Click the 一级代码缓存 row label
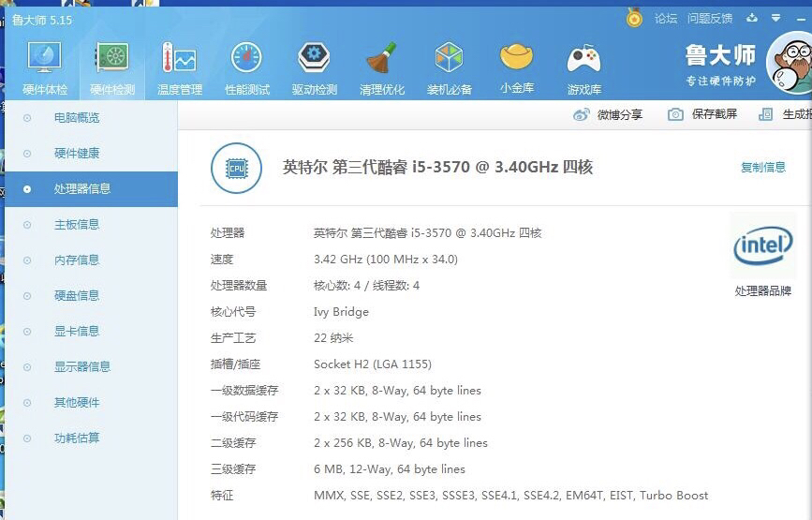This screenshot has height=520, width=812. [x=244, y=417]
